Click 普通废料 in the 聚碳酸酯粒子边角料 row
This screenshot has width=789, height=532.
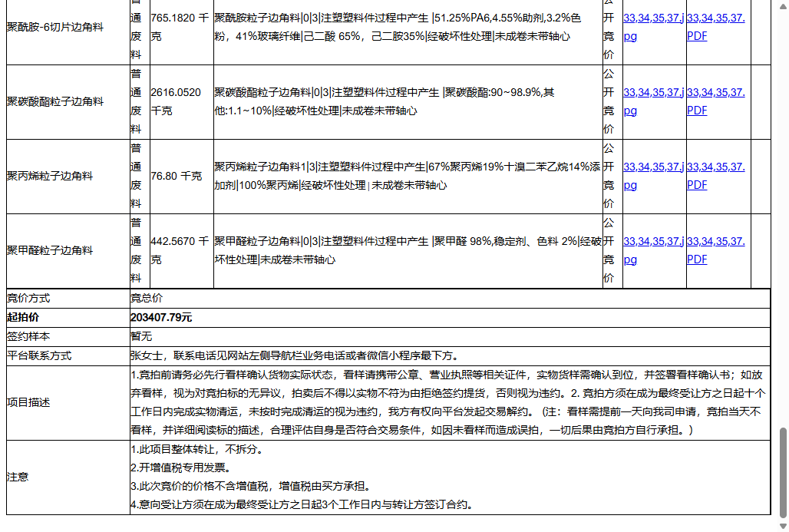136,101
